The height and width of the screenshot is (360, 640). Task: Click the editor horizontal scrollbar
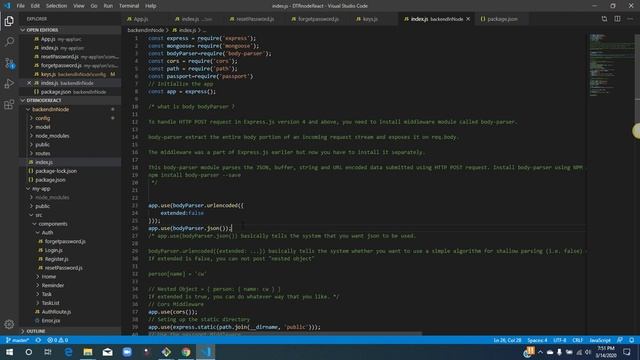coord(285,334)
